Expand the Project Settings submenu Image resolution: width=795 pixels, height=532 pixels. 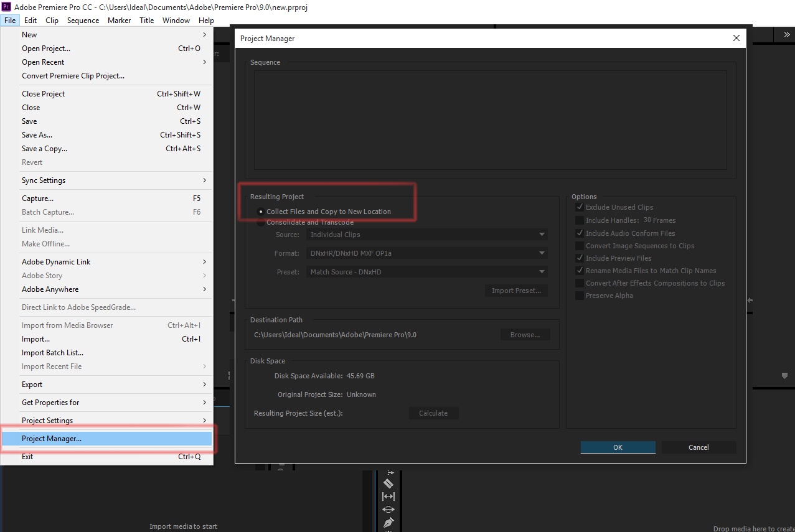point(107,421)
